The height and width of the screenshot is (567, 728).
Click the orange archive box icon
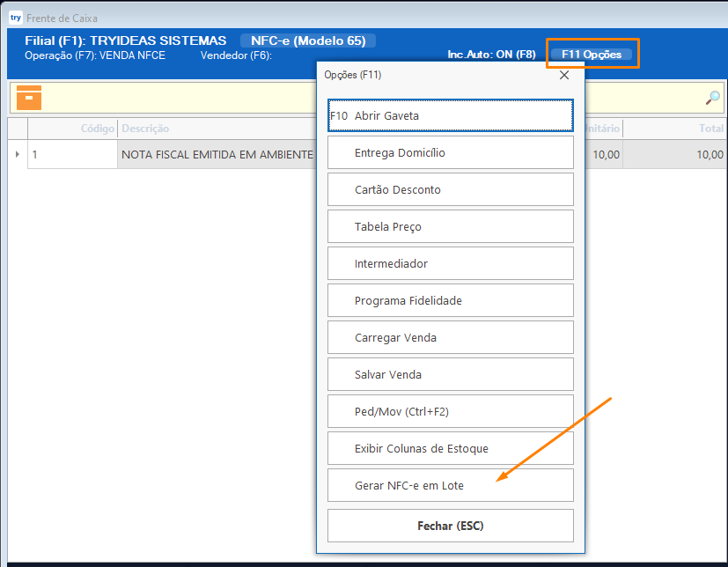click(29, 98)
